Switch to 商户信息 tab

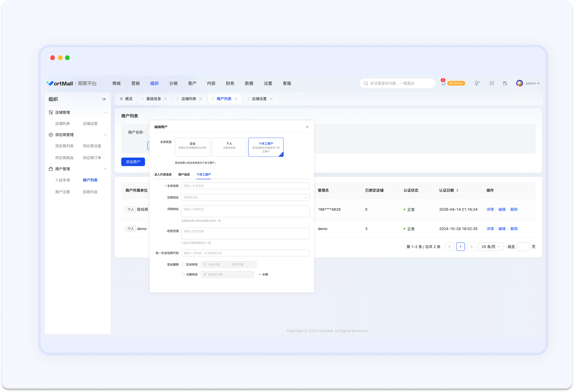(x=184, y=175)
